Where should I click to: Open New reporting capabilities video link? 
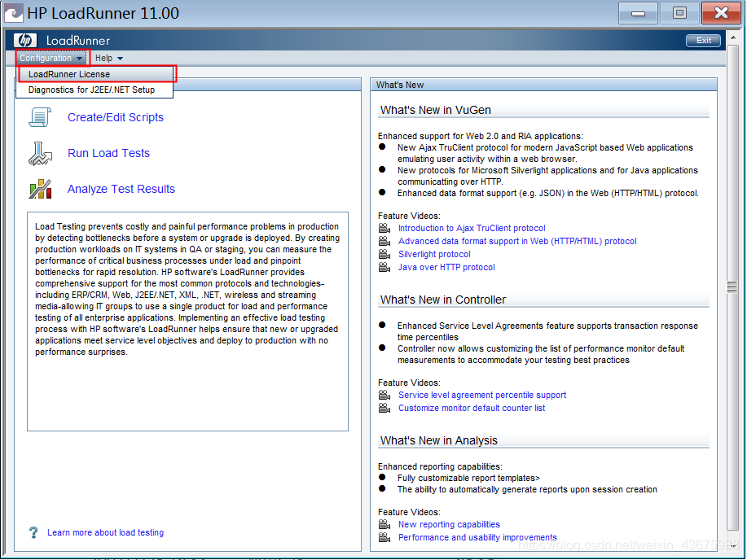tap(449, 524)
